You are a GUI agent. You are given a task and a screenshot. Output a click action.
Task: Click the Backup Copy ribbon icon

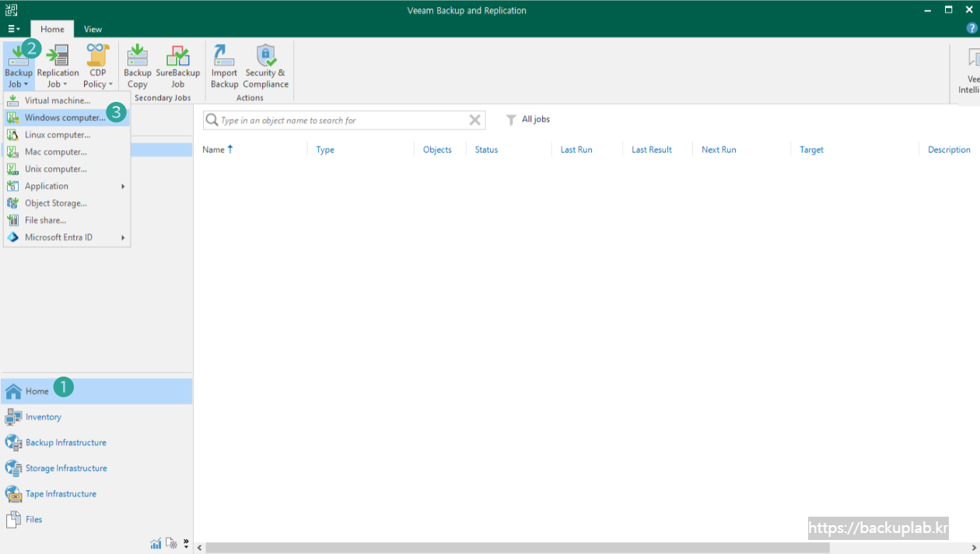[138, 66]
